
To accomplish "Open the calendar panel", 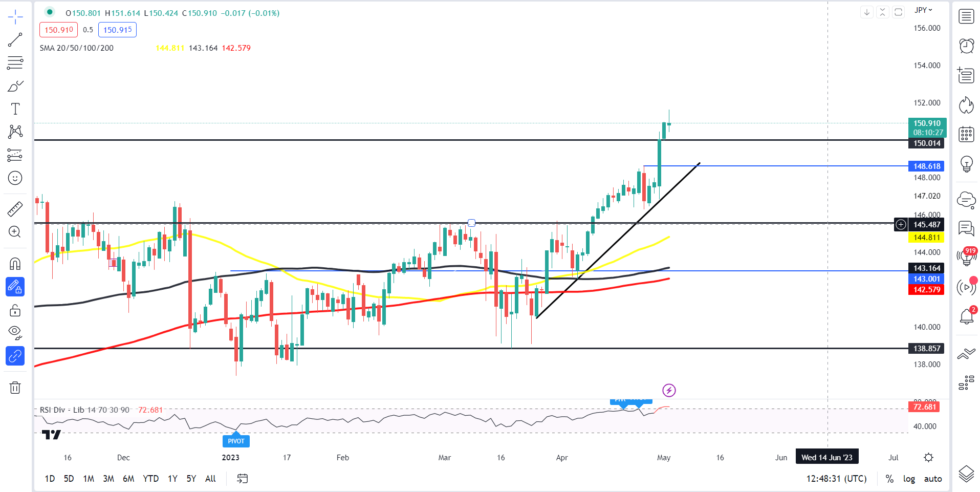I will click(x=966, y=135).
